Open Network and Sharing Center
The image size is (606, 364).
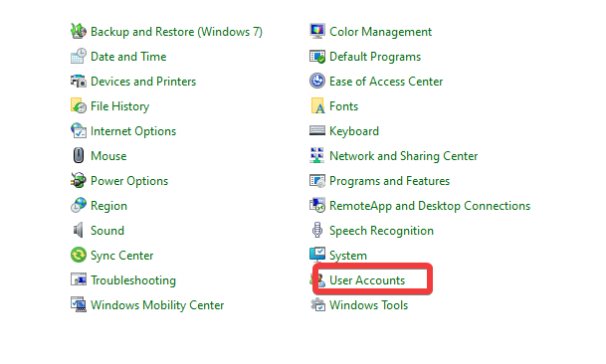[403, 156]
